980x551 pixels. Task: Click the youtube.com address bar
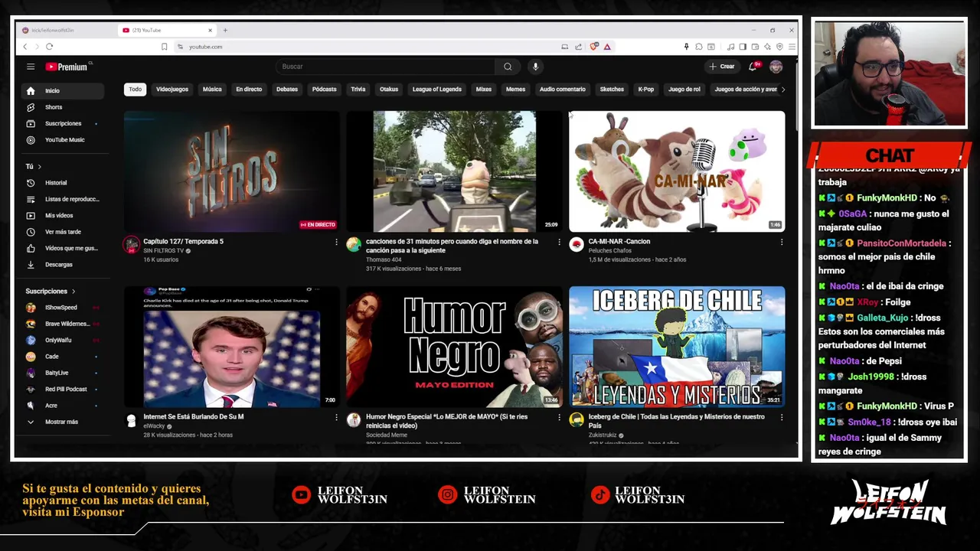point(367,47)
